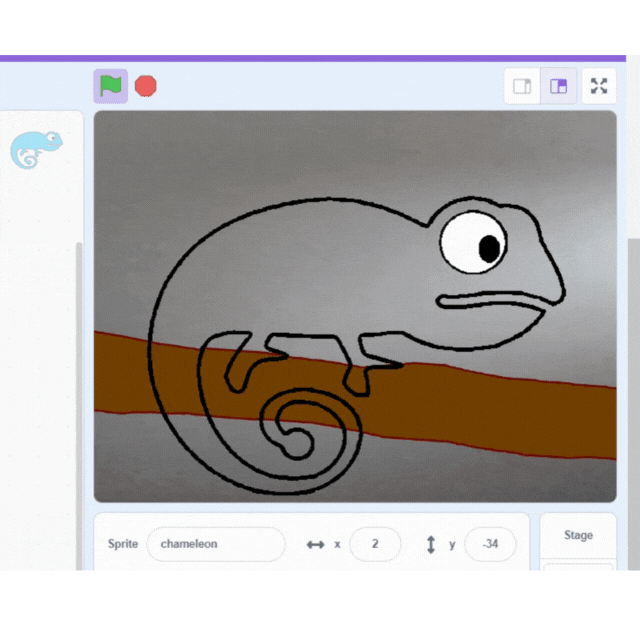The image size is (640, 640).
Task: Enter full screen stage mode
Action: (599, 86)
